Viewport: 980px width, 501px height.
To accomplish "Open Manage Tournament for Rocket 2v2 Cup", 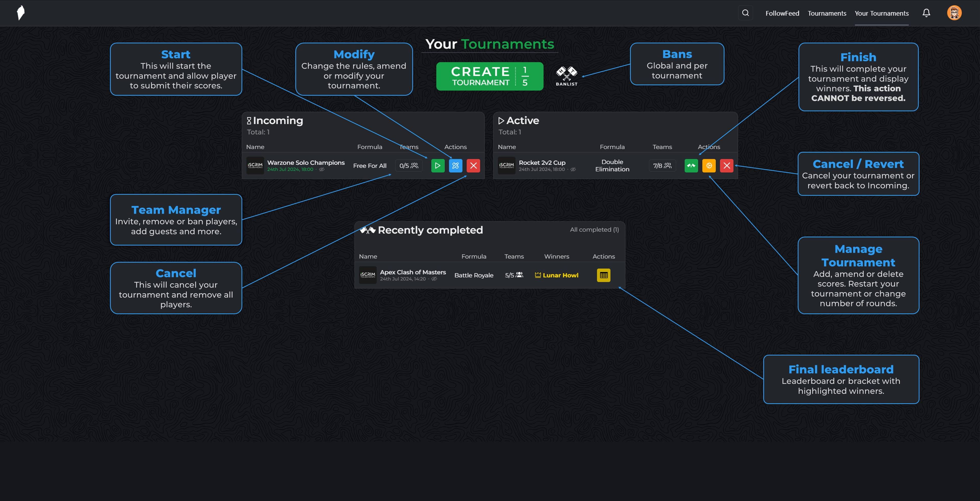I will [709, 165].
